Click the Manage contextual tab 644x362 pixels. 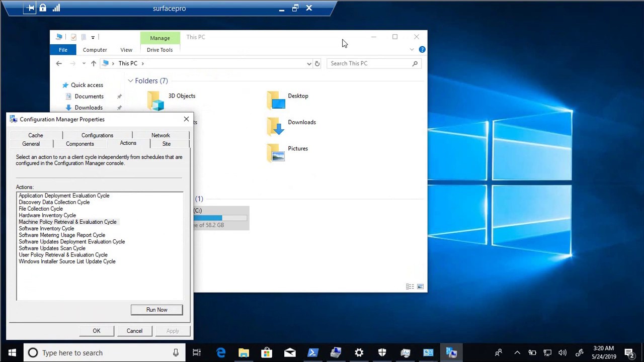[x=160, y=38]
